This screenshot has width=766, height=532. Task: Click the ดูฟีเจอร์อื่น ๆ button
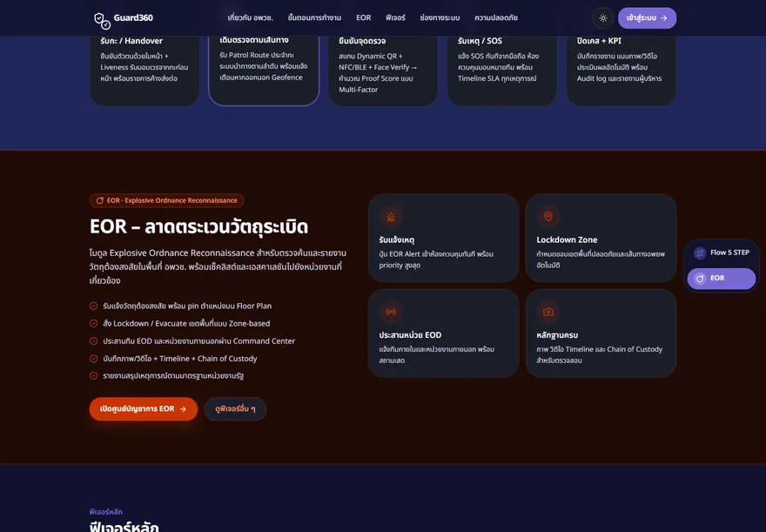click(235, 409)
